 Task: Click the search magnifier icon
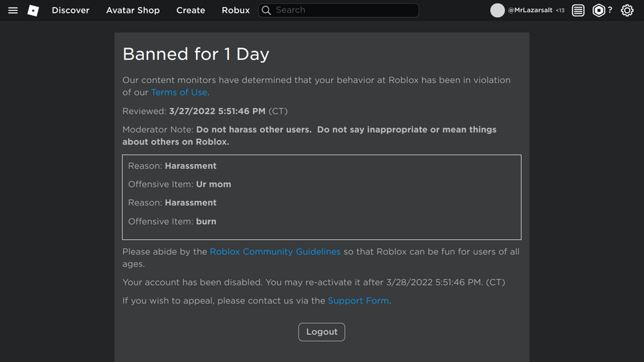pyautogui.click(x=266, y=10)
